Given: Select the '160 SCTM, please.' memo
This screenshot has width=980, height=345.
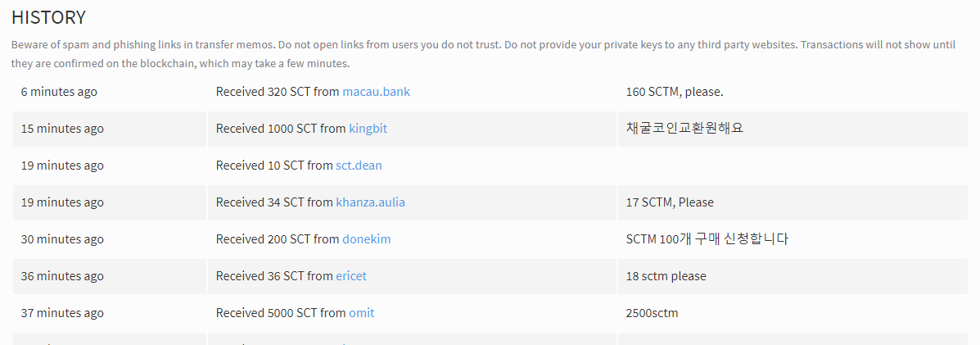Looking at the screenshot, I should click(x=675, y=92).
